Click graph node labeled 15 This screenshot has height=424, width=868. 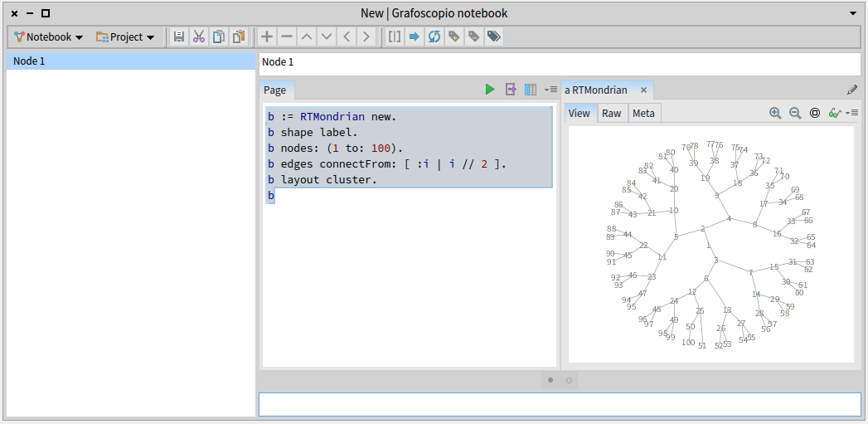(773, 267)
